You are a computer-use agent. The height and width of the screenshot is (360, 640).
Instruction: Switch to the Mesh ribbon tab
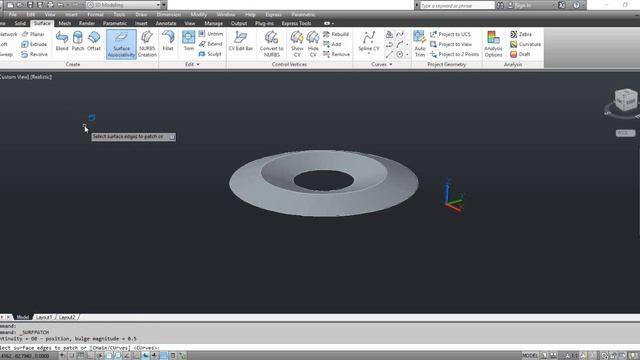[x=64, y=23]
